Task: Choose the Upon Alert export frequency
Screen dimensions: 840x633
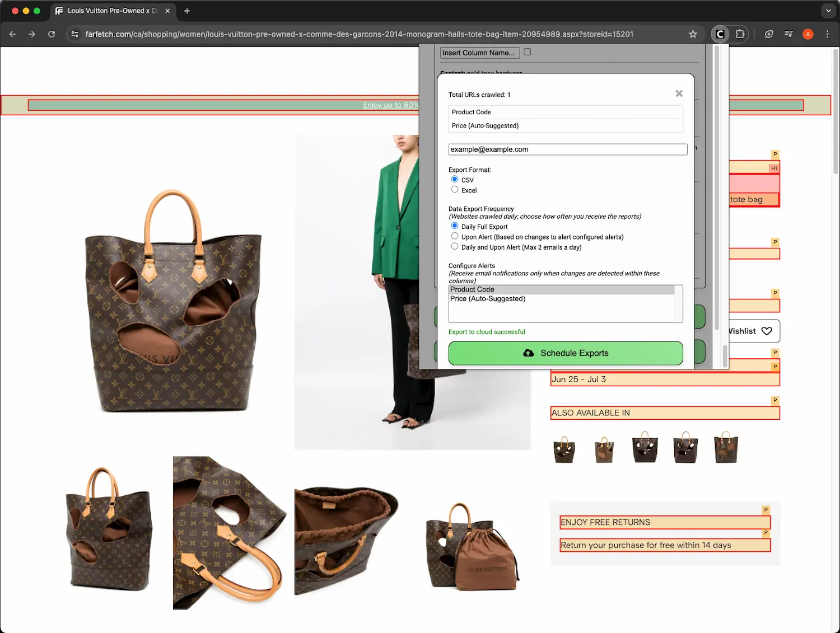Action: (x=455, y=236)
